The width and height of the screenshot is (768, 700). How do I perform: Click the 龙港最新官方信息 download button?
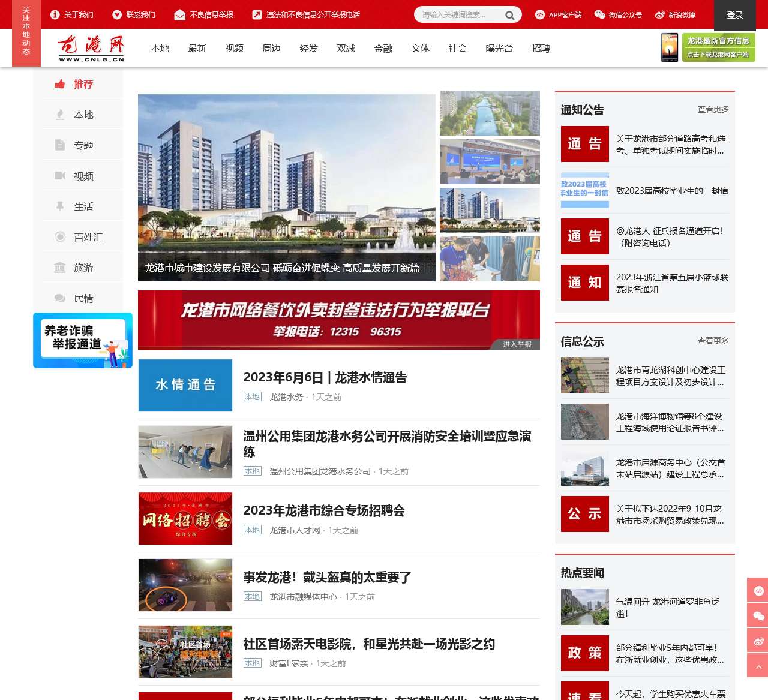pyautogui.click(x=719, y=47)
